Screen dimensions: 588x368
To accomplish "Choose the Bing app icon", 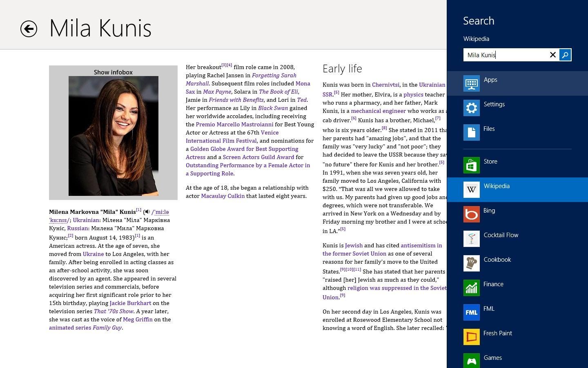I will click(x=471, y=214).
